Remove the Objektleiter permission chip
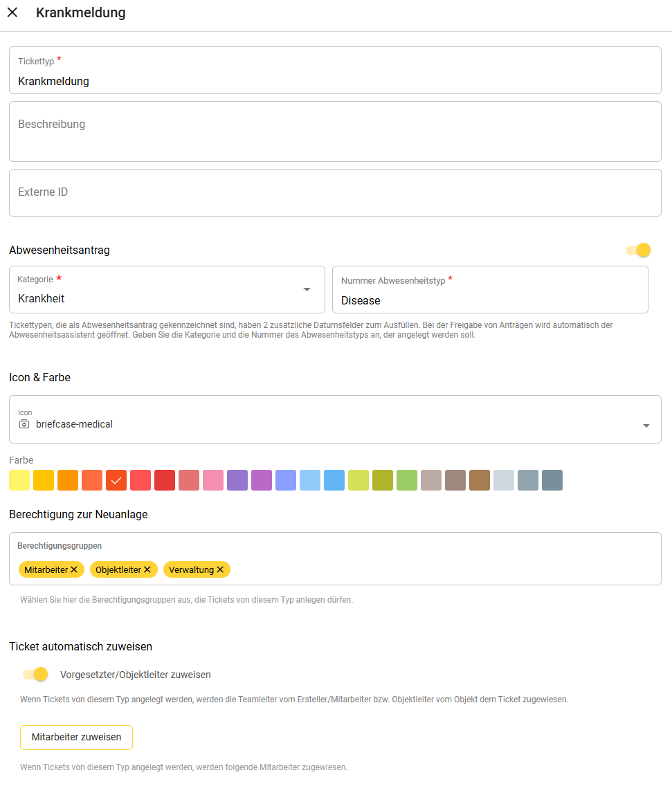This screenshot has height=795, width=672. [147, 569]
